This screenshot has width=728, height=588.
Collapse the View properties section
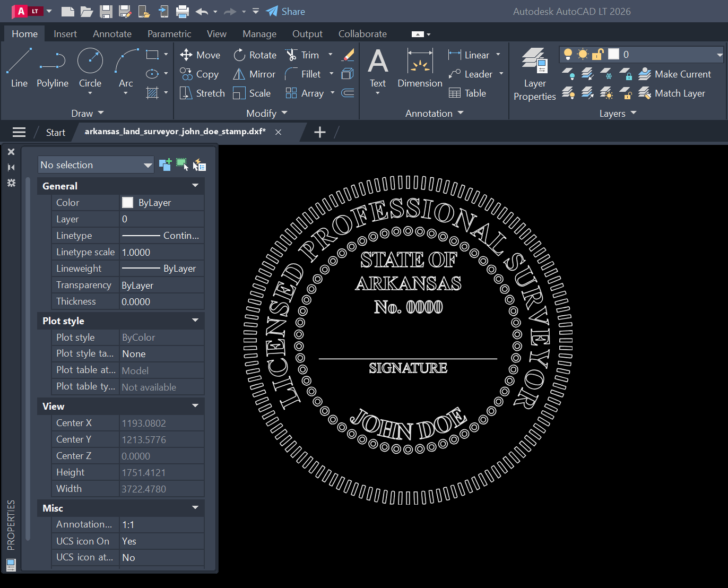pos(195,406)
